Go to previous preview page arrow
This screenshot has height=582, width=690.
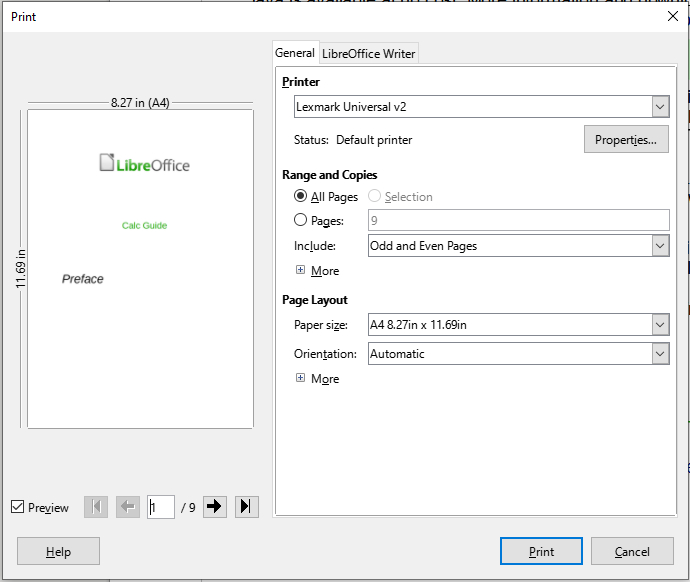(x=128, y=507)
